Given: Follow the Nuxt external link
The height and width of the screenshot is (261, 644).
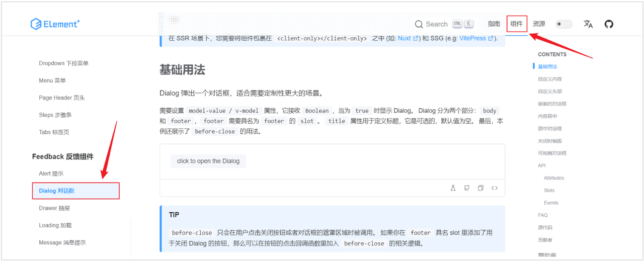Looking at the screenshot, I should [x=405, y=38].
